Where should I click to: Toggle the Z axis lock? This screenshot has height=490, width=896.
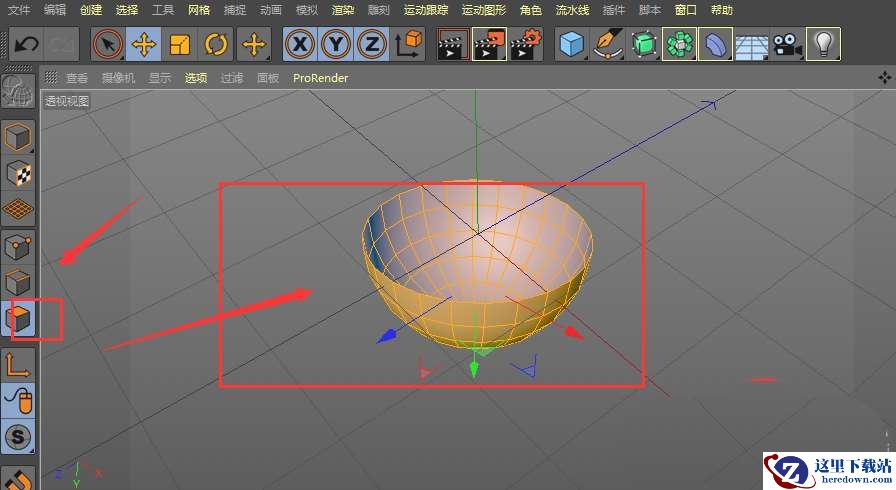click(x=372, y=45)
